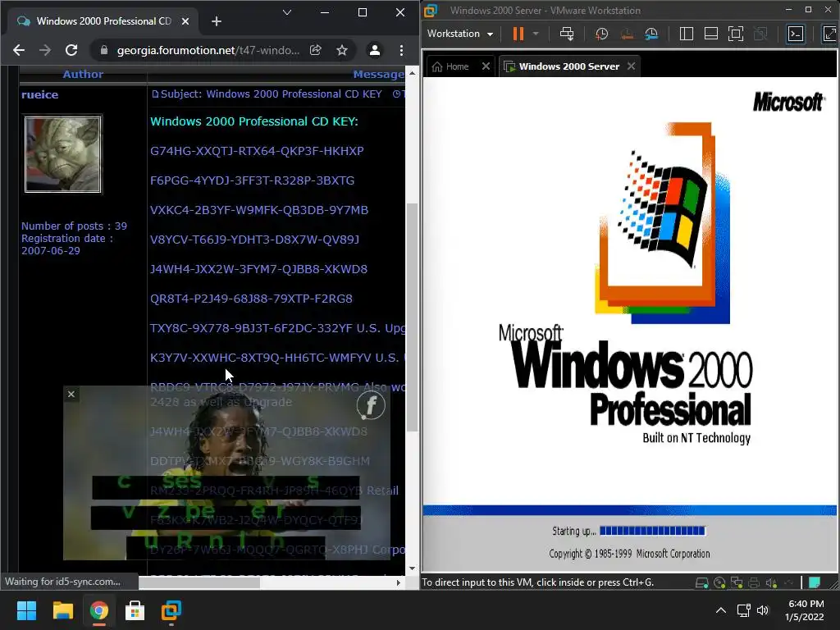This screenshot has width=840, height=630.
Task: Click the horizontal scrollbar right arrow
Action: point(398,582)
